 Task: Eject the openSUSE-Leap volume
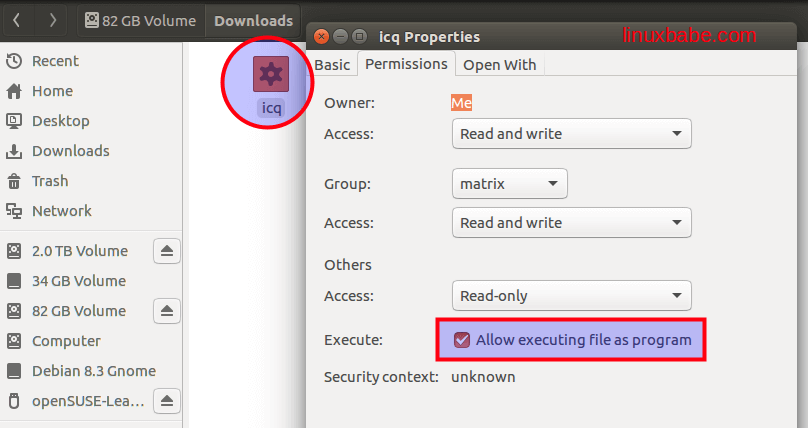coord(167,401)
